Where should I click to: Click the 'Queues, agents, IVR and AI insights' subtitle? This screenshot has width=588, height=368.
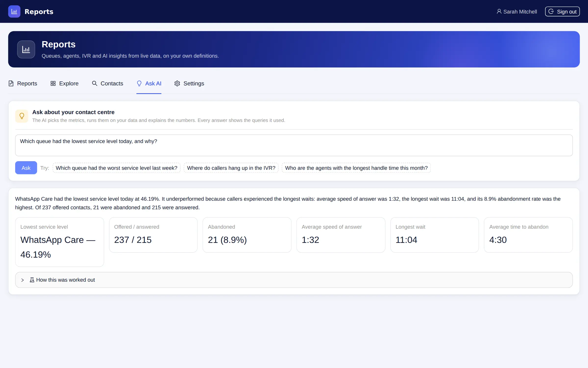[x=130, y=56]
